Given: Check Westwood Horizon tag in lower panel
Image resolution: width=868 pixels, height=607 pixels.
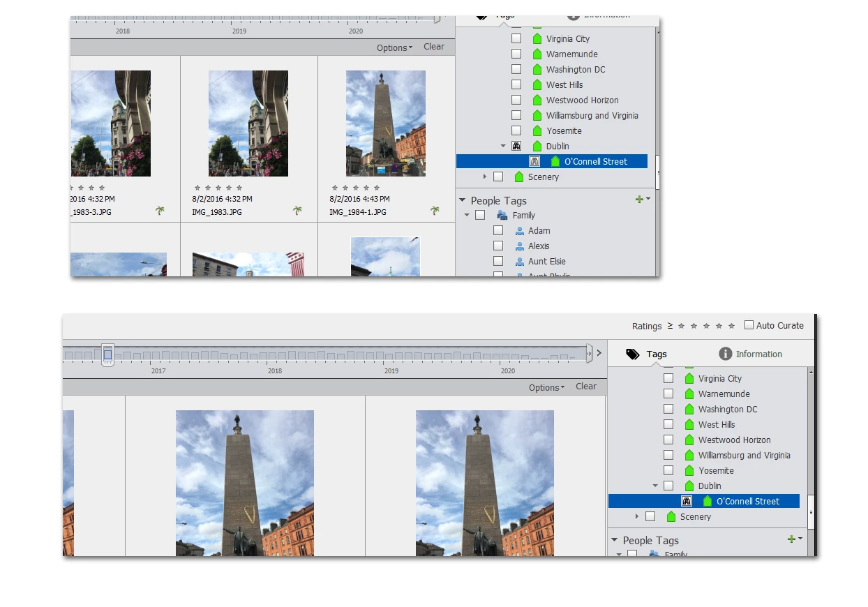Looking at the screenshot, I should pos(668,440).
